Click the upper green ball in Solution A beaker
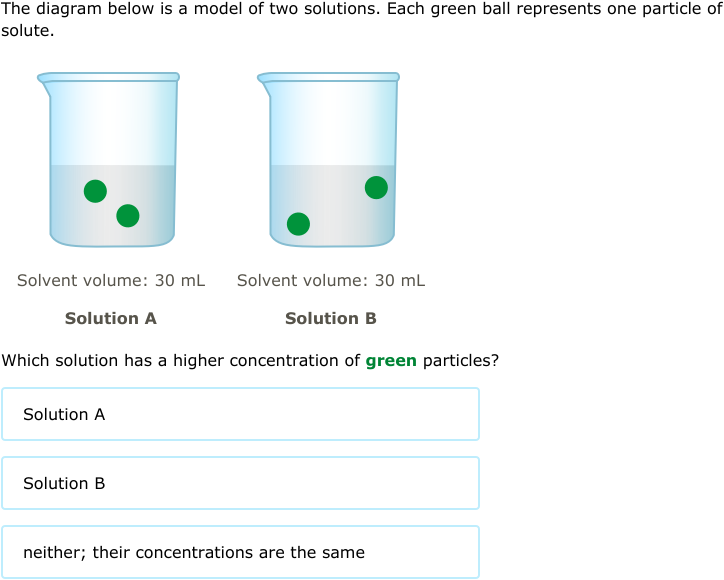This screenshot has width=724, height=580. coord(96,191)
